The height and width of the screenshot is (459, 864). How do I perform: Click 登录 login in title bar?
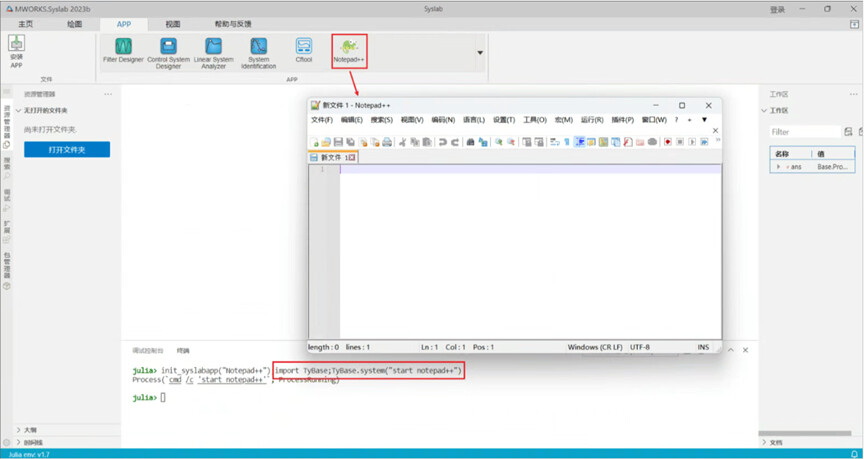coord(777,9)
